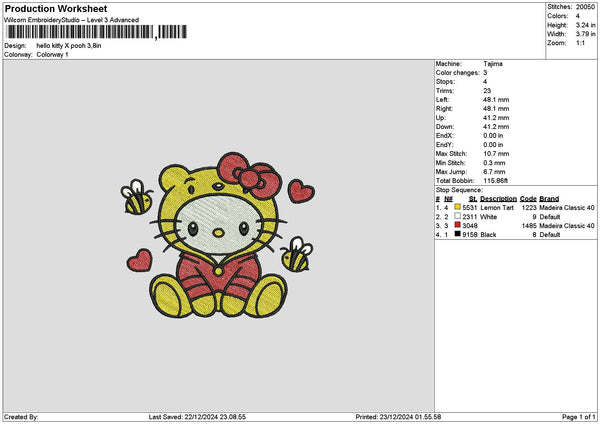Click the red 3048 thread swatch
The image size is (600, 424).
pyautogui.click(x=457, y=225)
